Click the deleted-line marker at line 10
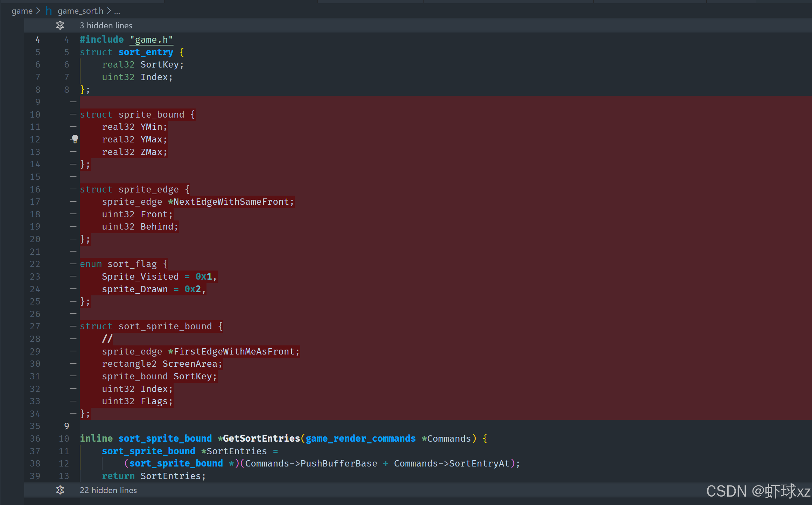 [x=73, y=114]
